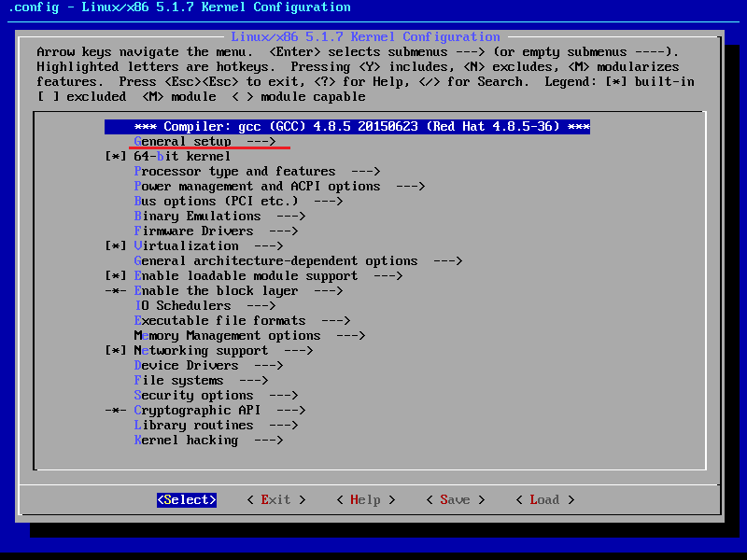Expand IO Schedulers submenu arrow

coord(261,306)
